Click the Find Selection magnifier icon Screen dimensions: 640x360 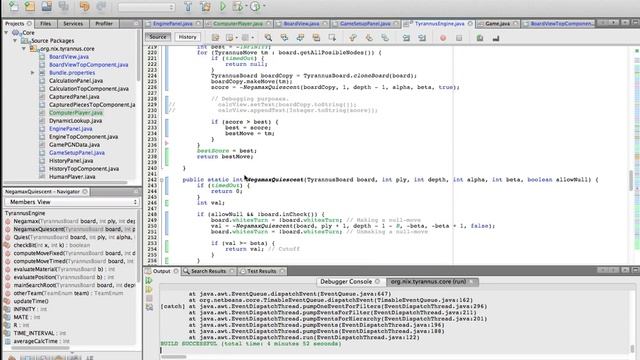[268, 38]
